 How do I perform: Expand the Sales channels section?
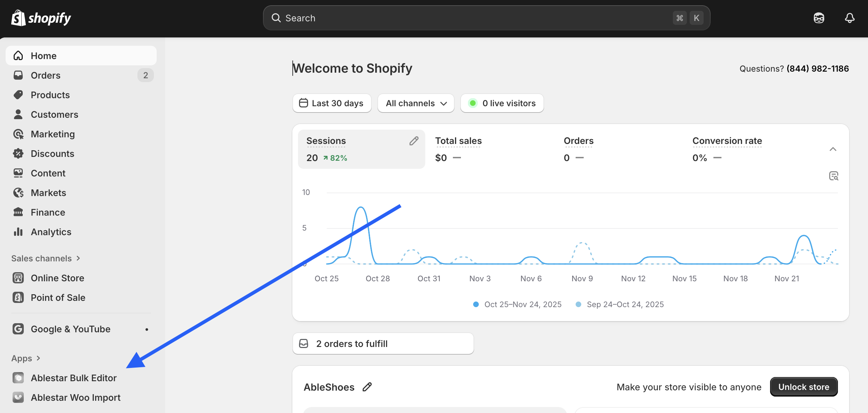click(45, 258)
